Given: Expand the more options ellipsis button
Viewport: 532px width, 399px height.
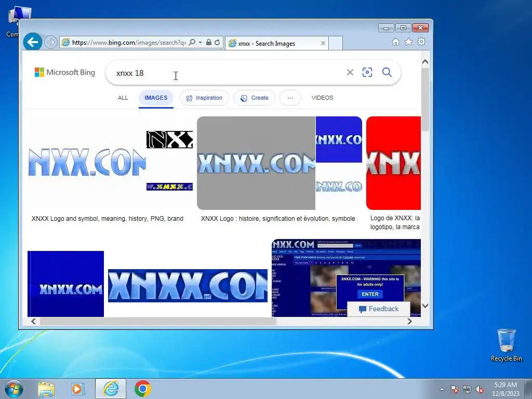Looking at the screenshot, I should click(x=290, y=98).
